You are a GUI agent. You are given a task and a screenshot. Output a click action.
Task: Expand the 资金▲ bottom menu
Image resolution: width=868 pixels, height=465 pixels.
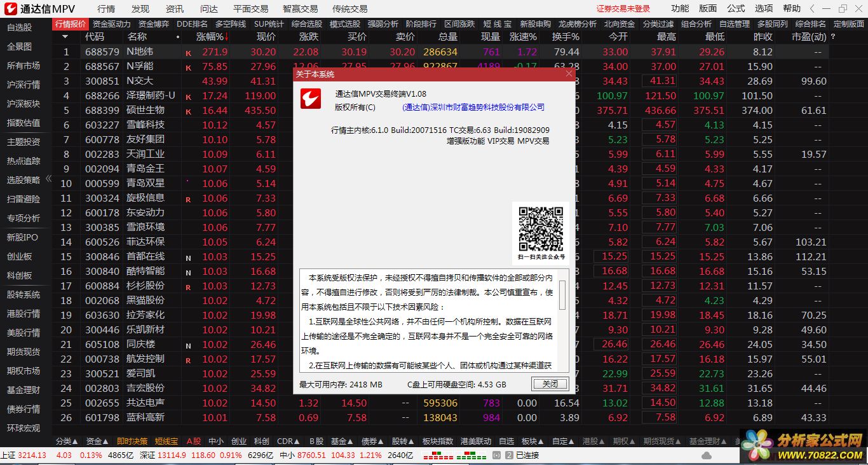[x=97, y=441]
